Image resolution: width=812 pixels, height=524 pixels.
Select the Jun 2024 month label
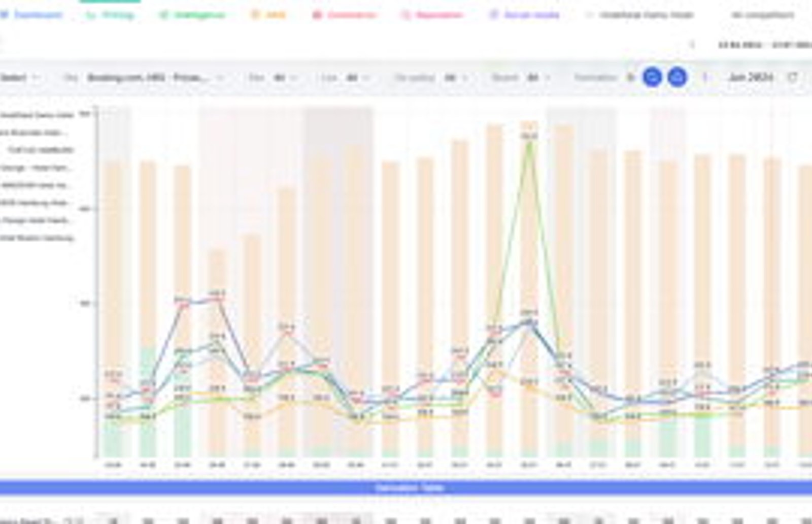click(x=751, y=77)
